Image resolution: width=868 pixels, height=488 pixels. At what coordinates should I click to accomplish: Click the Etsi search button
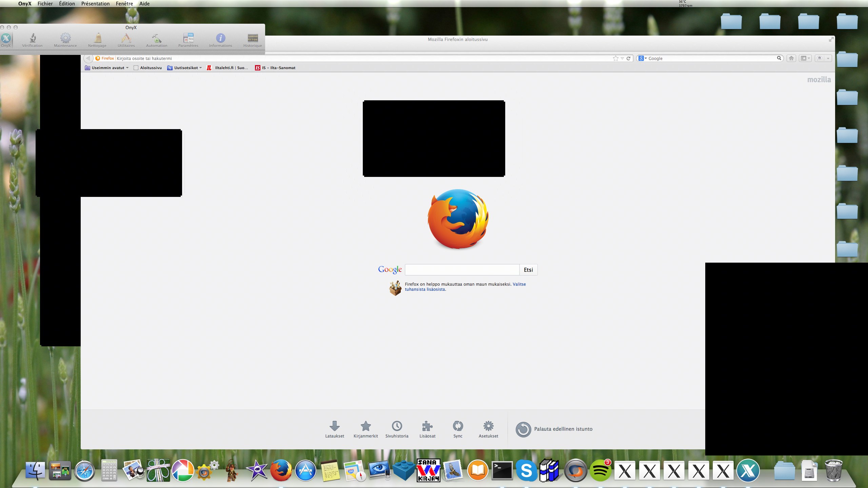(x=528, y=270)
